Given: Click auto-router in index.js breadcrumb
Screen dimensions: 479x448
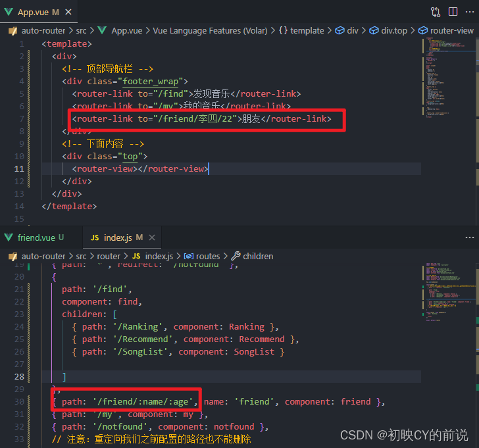Looking at the screenshot, I should point(43,256).
